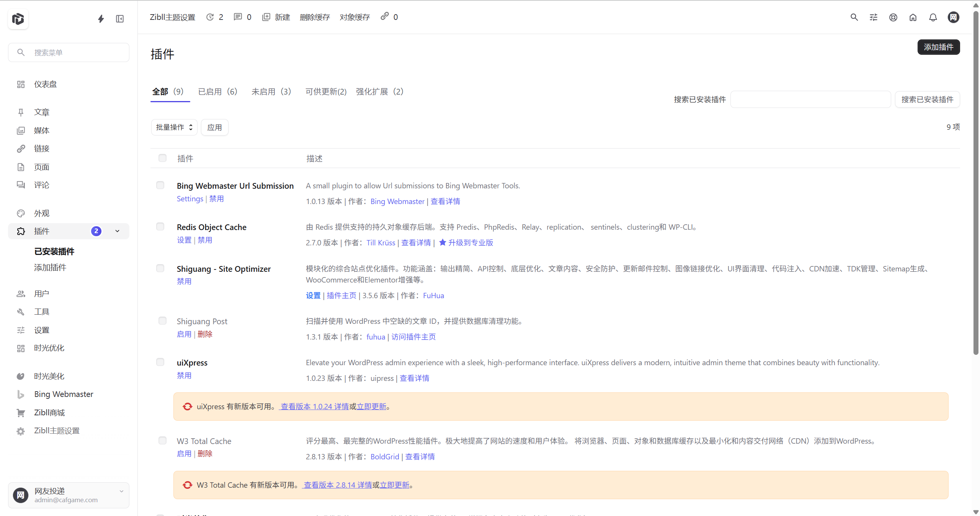
Task: Click the 添加插件 button
Action: click(938, 47)
